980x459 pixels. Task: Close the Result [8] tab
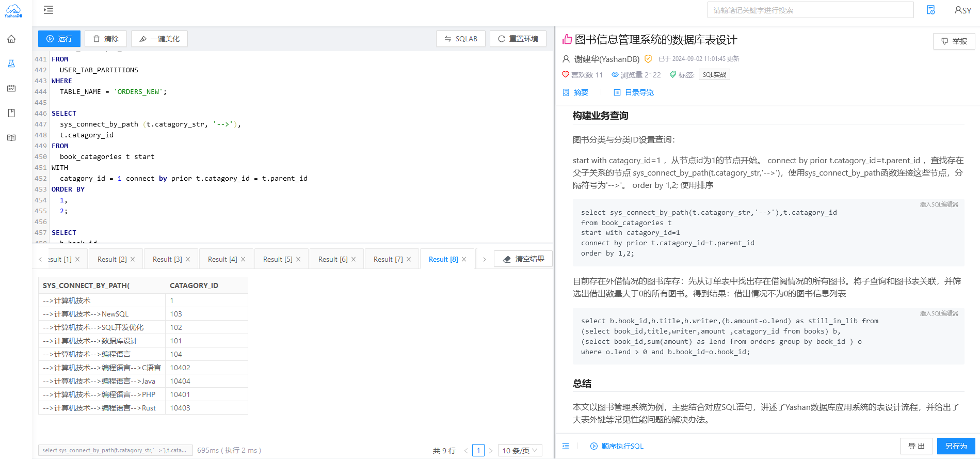(464, 259)
